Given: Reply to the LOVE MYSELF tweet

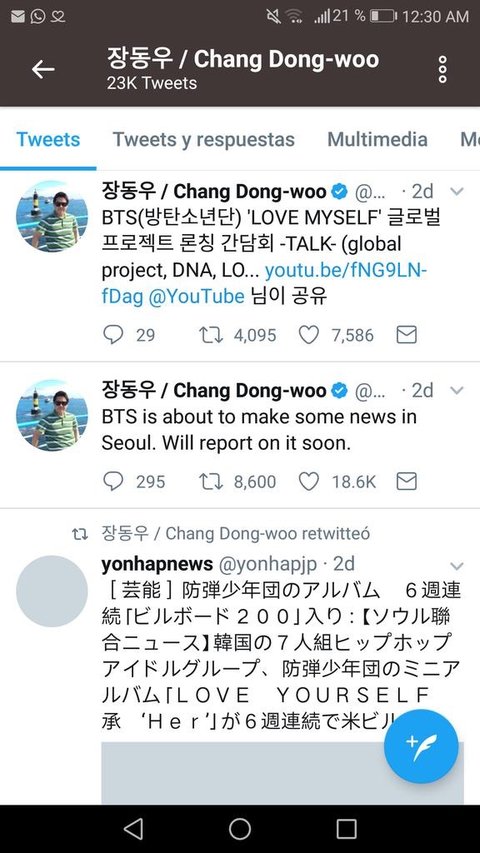Looking at the screenshot, I should [x=113, y=335].
